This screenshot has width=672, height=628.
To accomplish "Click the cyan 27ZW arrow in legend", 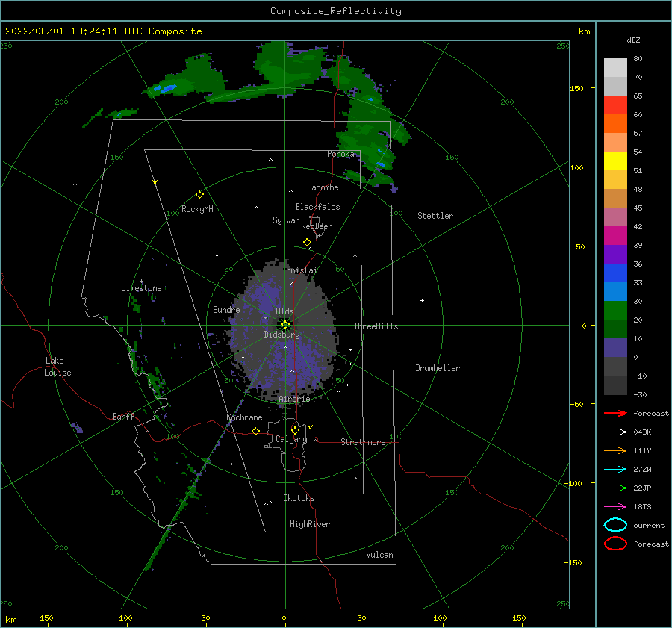I will (615, 470).
